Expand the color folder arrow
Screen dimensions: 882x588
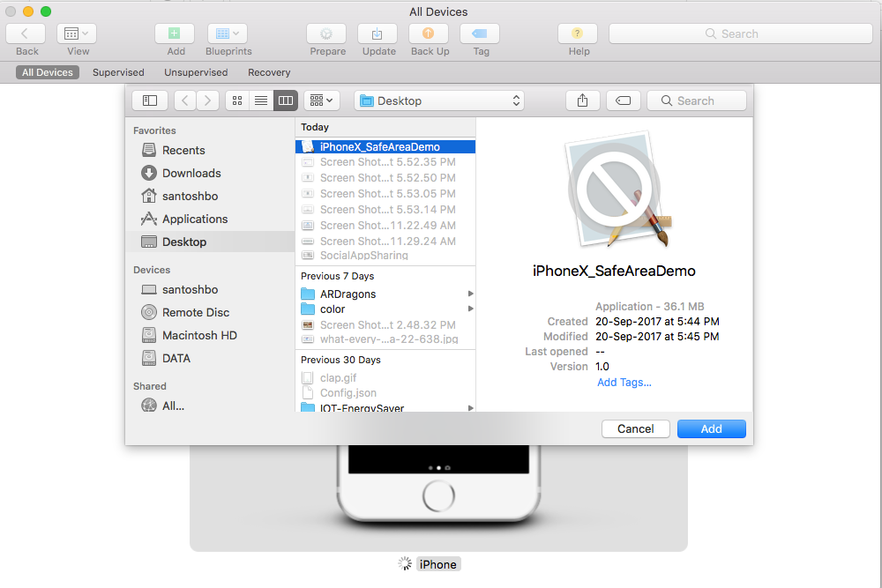point(470,309)
